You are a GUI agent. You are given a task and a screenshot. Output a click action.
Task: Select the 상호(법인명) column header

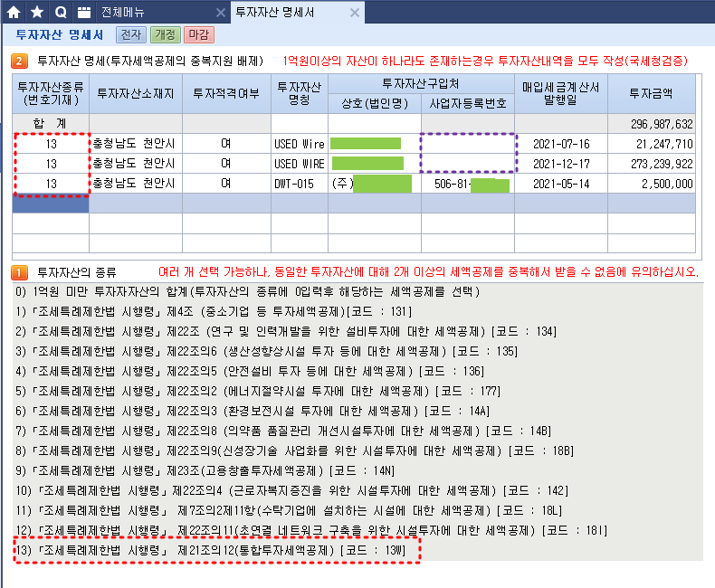coord(375,103)
